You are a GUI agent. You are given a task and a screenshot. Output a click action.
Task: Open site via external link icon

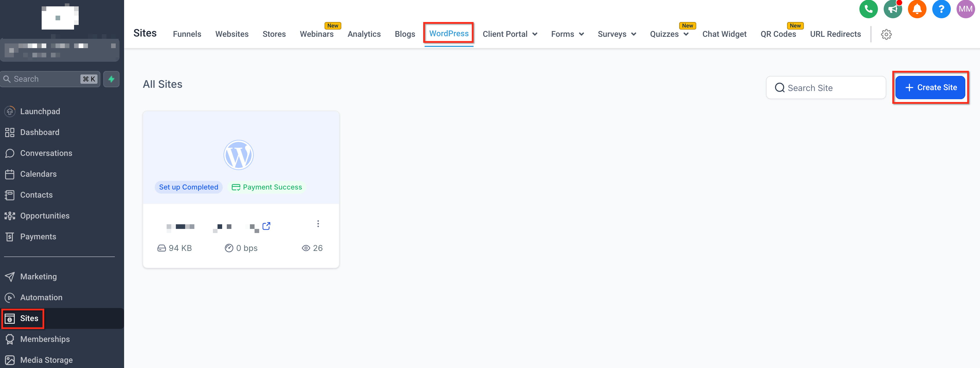click(x=266, y=226)
